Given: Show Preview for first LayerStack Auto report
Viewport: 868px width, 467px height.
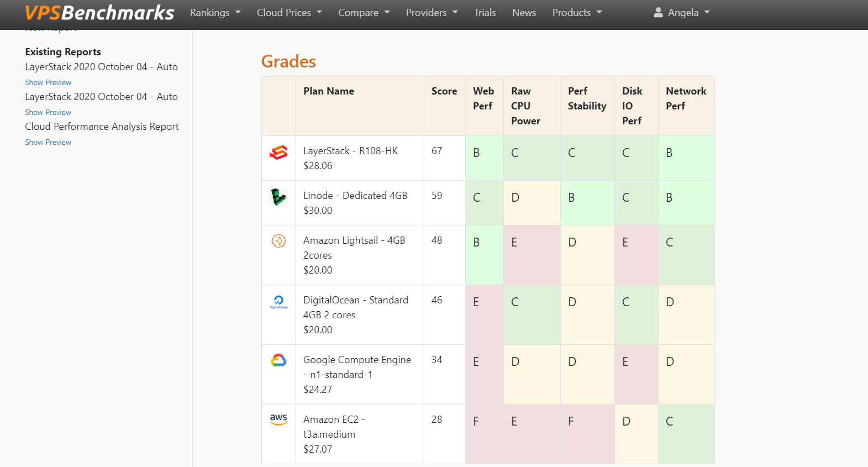Looking at the screenshot, I should [48, 82].
